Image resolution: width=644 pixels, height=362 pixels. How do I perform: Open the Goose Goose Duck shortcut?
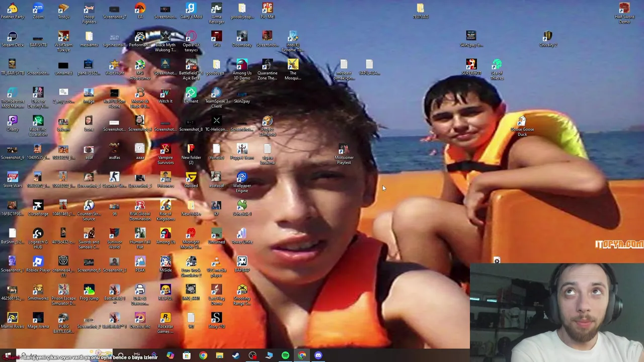(522, 126)
